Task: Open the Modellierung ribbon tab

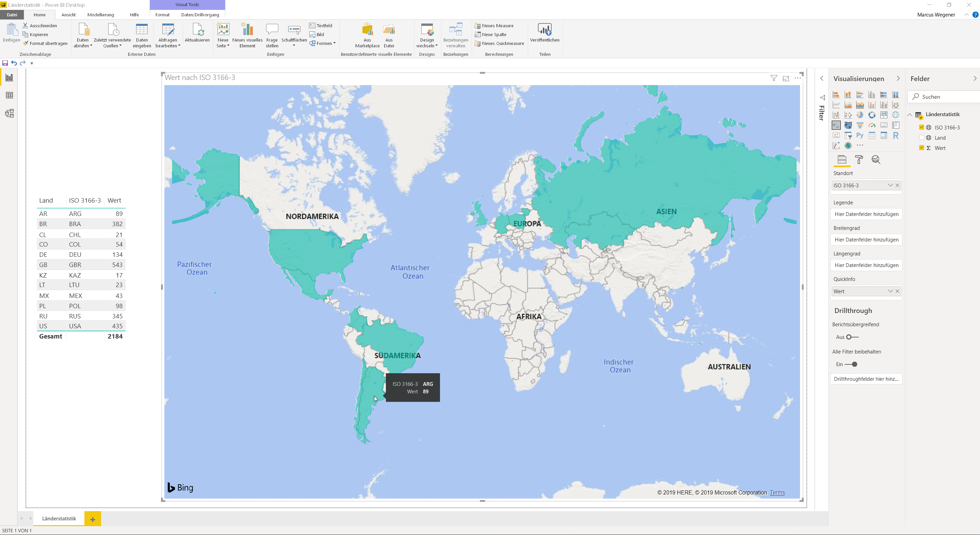Action: 100,15
